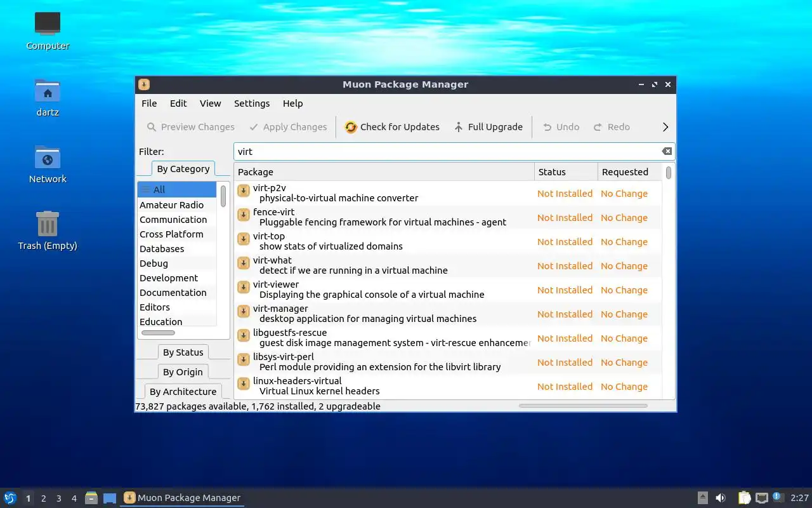Viewport: 812px width, 508px height.
Task: Click the category list vertical scrollbar
Action: point(223,196)
